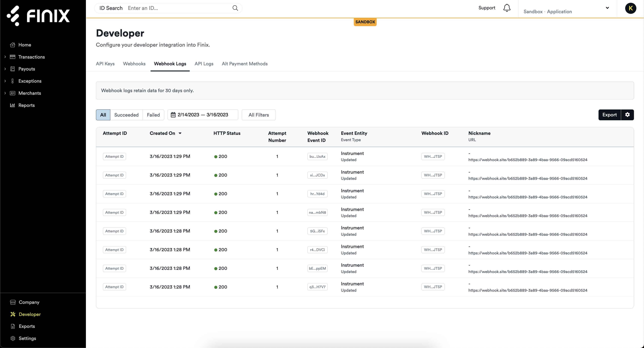
Task: Click the 200 status in the xi...JCDx row
Action: click(220, 175)
